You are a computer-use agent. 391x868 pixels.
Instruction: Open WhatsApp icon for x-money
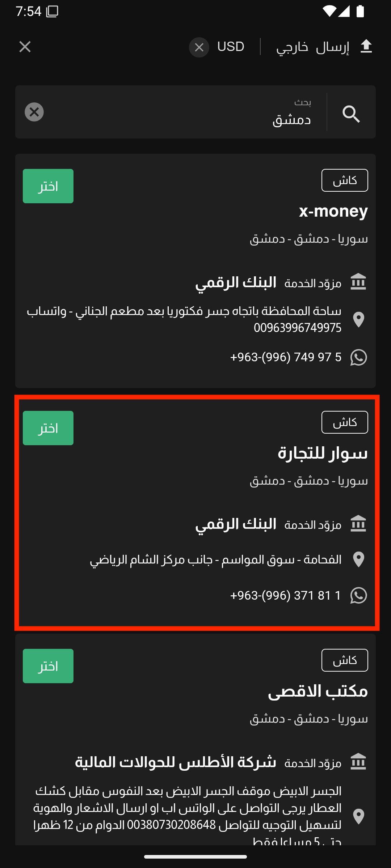[x=358, y=357]
